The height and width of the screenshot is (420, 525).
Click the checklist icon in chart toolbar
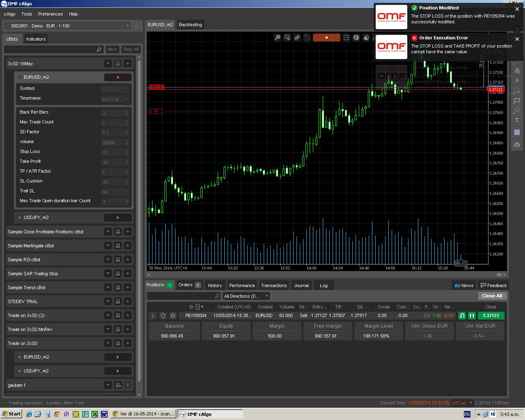pos(346,37)
